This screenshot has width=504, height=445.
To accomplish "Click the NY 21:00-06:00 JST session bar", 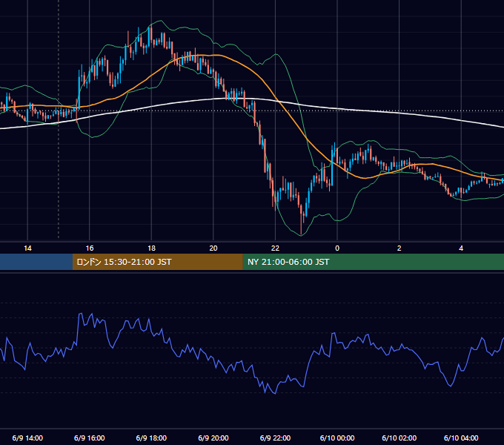I will pyautogui.click(x=373, y=262).
